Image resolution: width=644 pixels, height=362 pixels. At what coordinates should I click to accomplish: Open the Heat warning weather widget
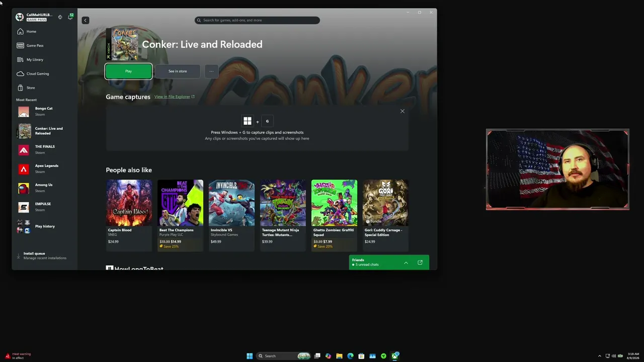point(18,356)
